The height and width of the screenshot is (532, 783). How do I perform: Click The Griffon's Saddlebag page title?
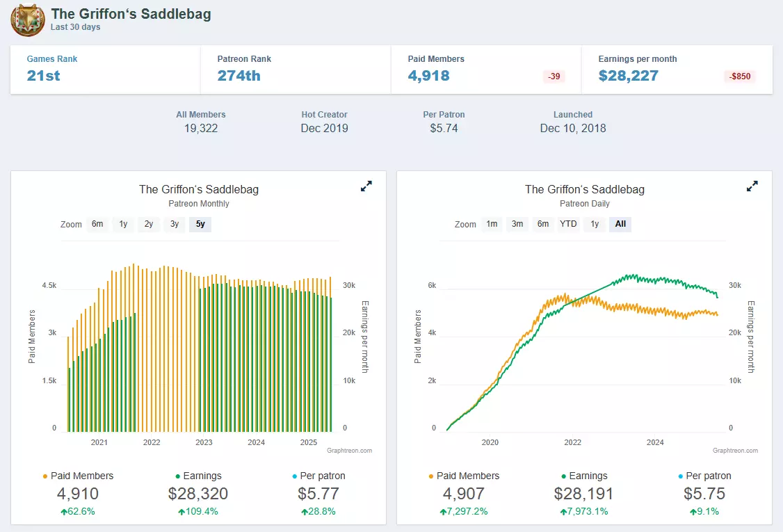[x=131, y=14]
